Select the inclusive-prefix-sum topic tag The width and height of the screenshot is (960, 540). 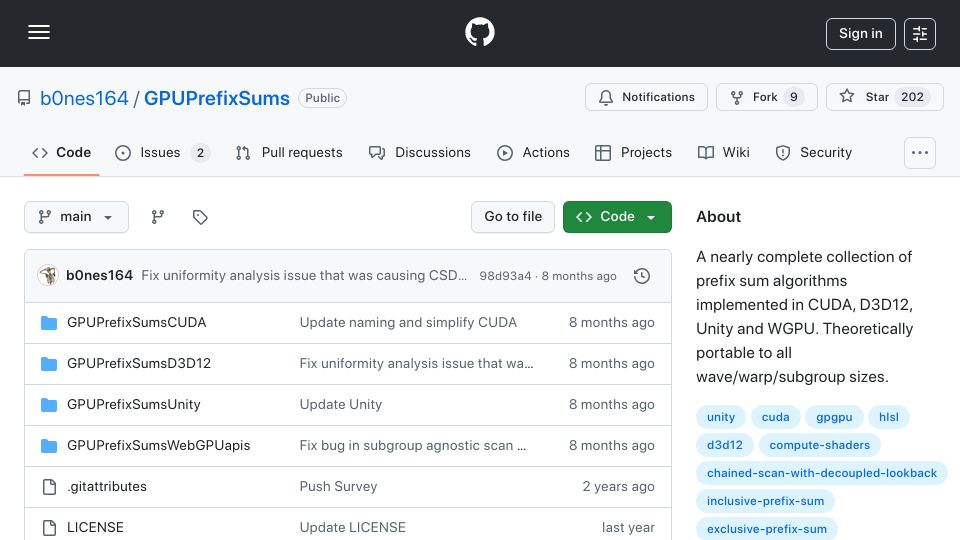pos(765,501)
